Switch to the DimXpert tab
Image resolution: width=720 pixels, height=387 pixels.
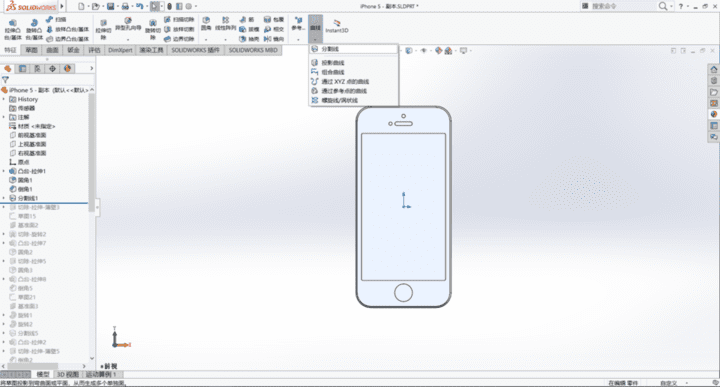pos(120,50)
